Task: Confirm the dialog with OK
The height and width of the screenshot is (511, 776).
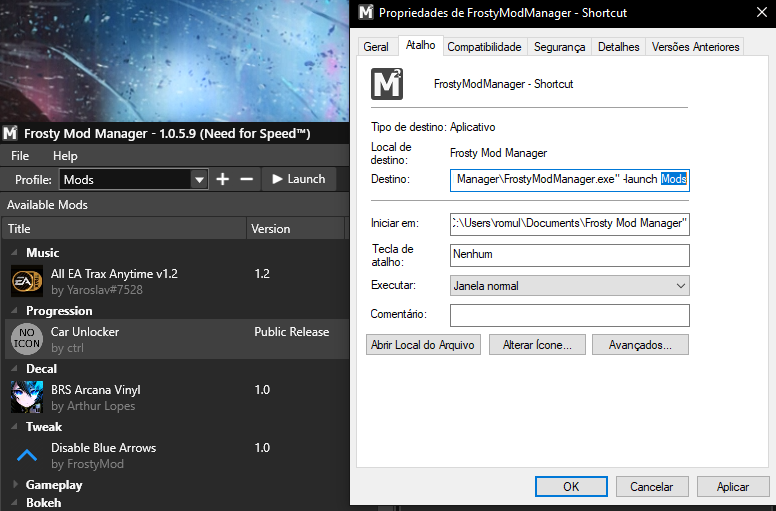Action: click(571, 487)
